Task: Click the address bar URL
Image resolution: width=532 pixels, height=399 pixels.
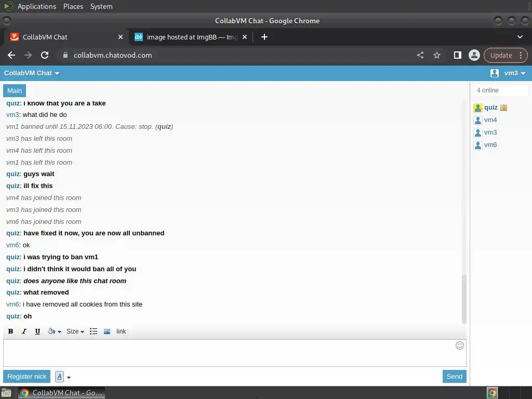Action: coord(113,55)
